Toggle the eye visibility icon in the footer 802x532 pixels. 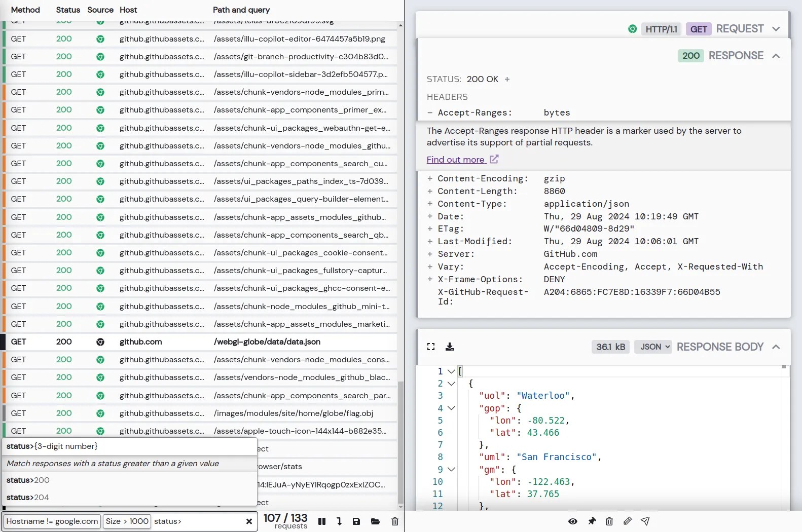click(573, 521)
